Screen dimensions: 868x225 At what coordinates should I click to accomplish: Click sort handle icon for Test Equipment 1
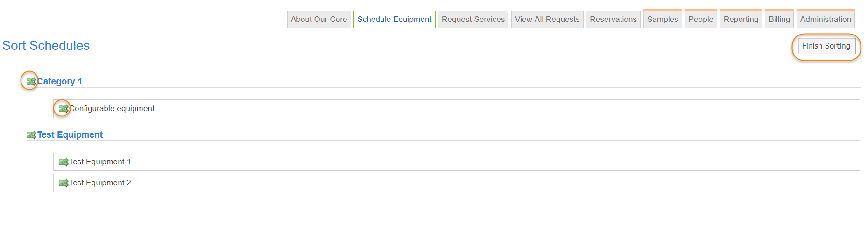tap(63, 162)
